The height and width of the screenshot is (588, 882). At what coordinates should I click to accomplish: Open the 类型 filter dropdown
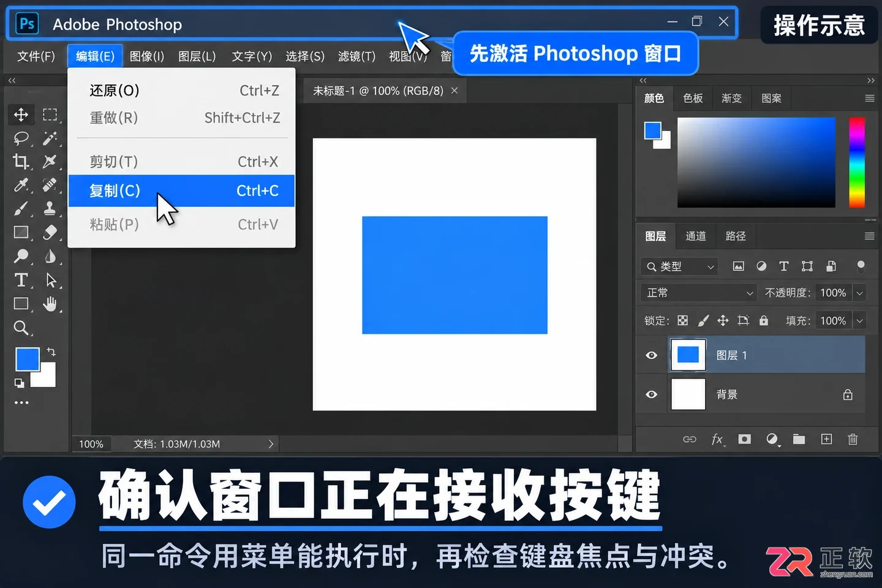679,266
